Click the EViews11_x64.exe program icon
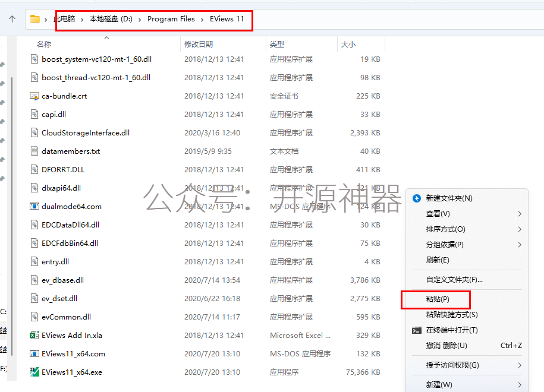The width and height of the screenshot is (544, 392). click(x=34, y=372)
